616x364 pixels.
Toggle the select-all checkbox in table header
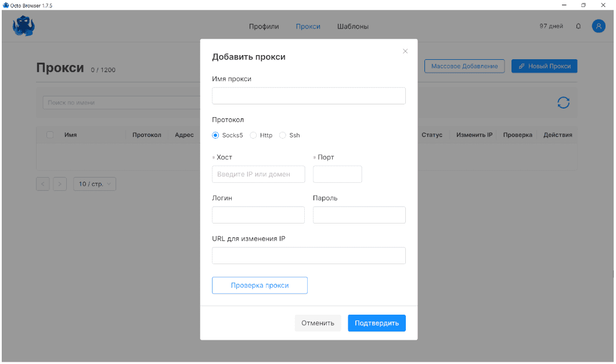50,135
